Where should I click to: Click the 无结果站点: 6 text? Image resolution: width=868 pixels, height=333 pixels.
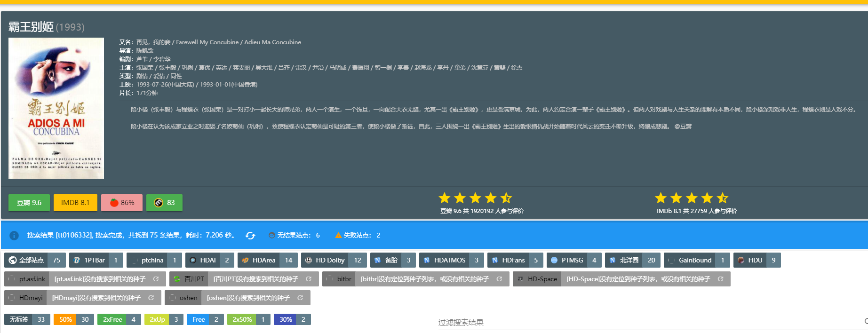298,235
